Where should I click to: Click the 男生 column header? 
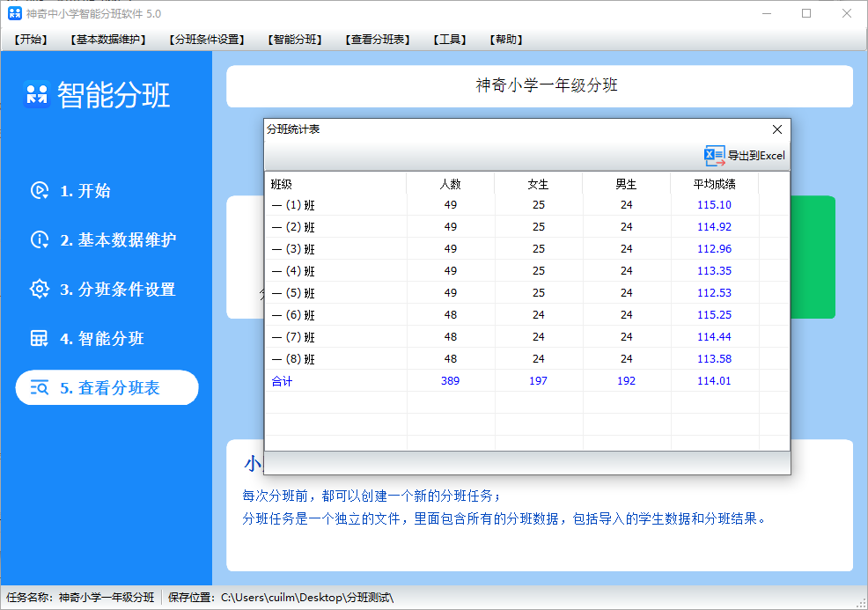(626, 184)
